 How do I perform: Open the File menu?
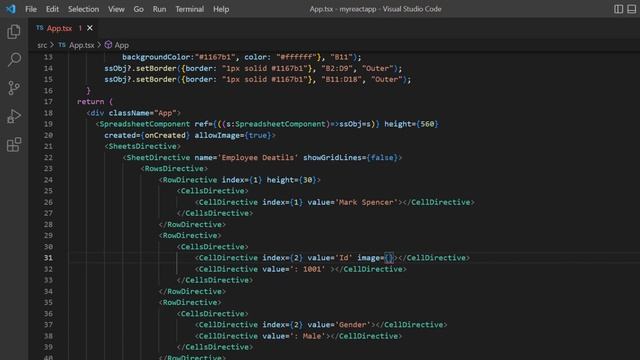tap(31, 9)
